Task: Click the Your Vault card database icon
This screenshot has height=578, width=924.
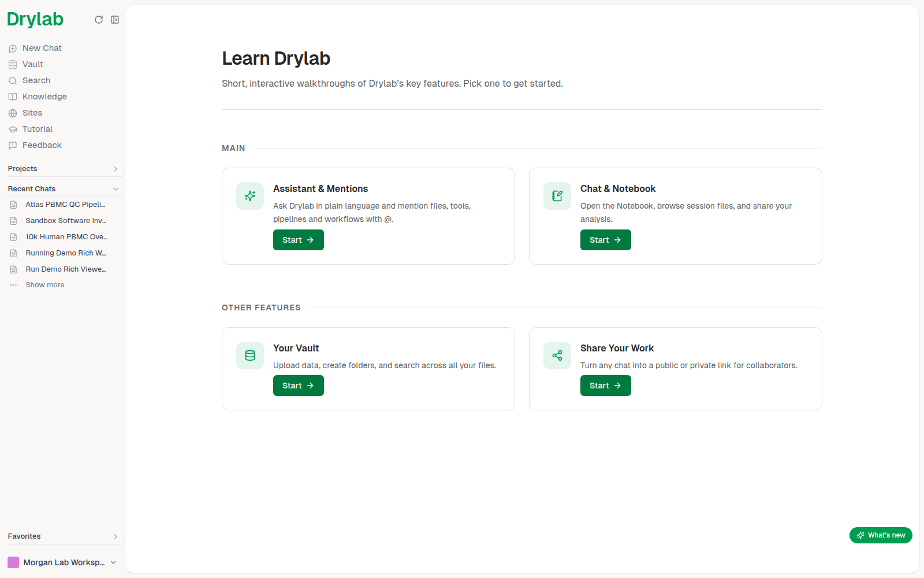Action: point(250,355)
